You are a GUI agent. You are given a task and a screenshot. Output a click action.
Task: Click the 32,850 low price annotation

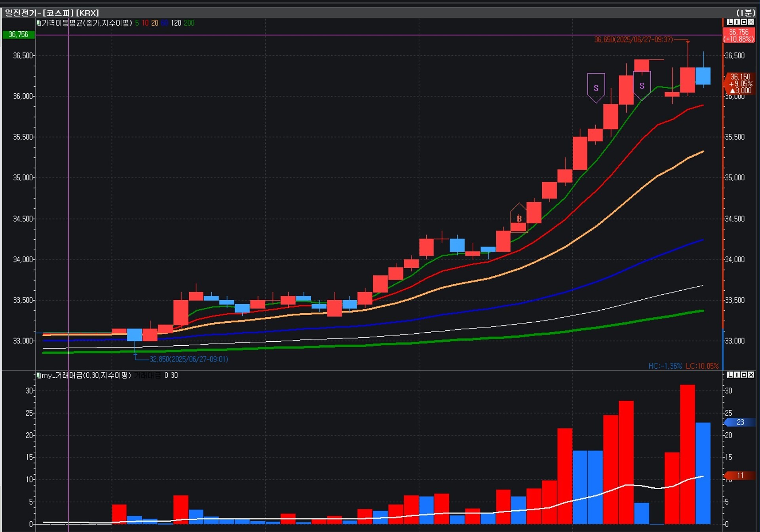point(188,359)
